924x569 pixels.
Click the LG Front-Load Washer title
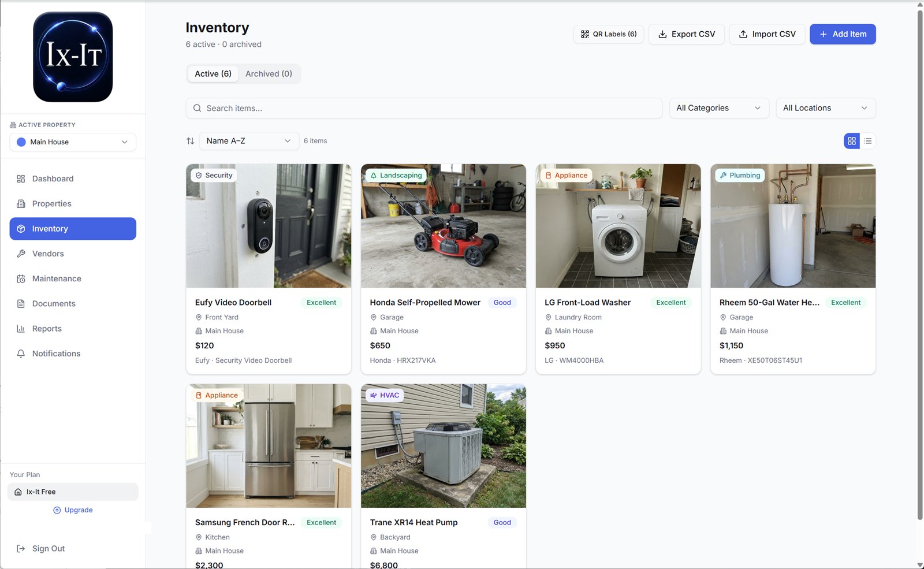(x=587, y=303)
